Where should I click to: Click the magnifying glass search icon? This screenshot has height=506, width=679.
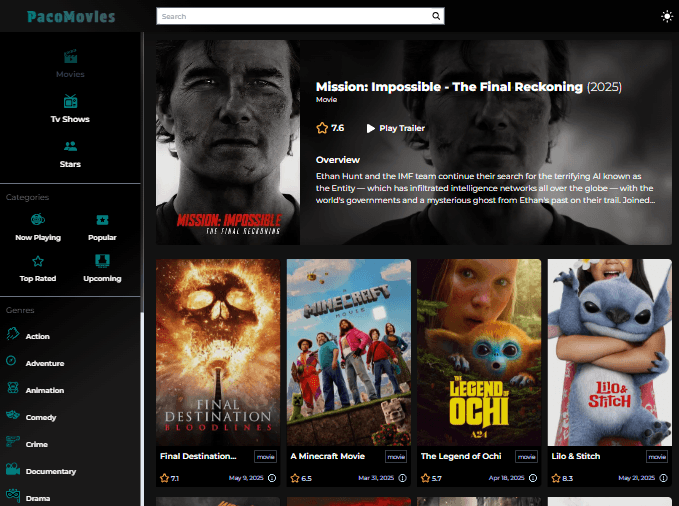(436, 16)
